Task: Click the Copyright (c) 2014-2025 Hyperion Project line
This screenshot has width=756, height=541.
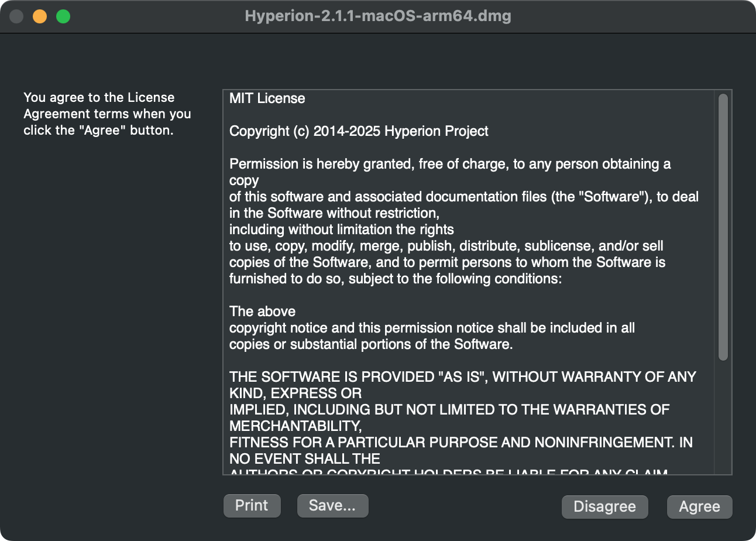Action: (x=359, y=131)
